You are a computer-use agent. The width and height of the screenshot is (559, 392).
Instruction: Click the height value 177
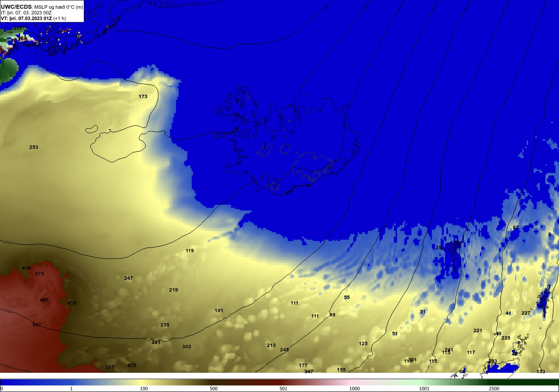[303, 365]
